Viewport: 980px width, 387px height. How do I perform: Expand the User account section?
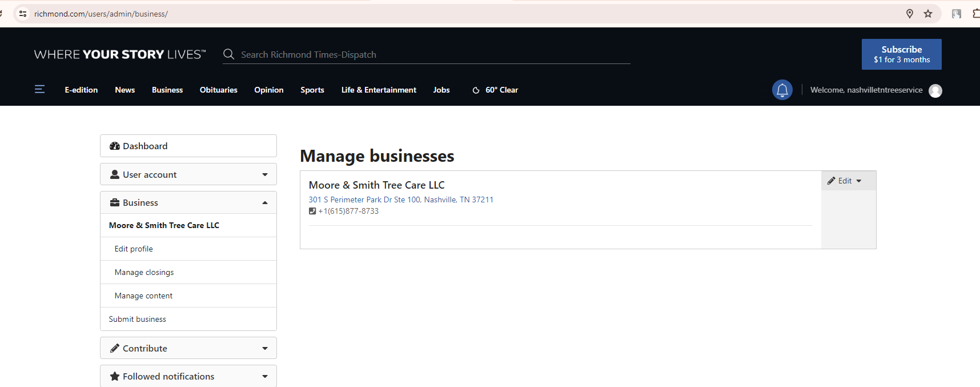pyautogui.click(x=188, y=174)
